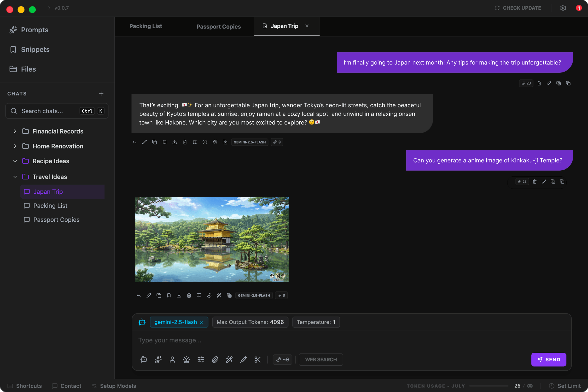Download the Japan tips text response
Screen dimensions: 588x392
[175, 142]
